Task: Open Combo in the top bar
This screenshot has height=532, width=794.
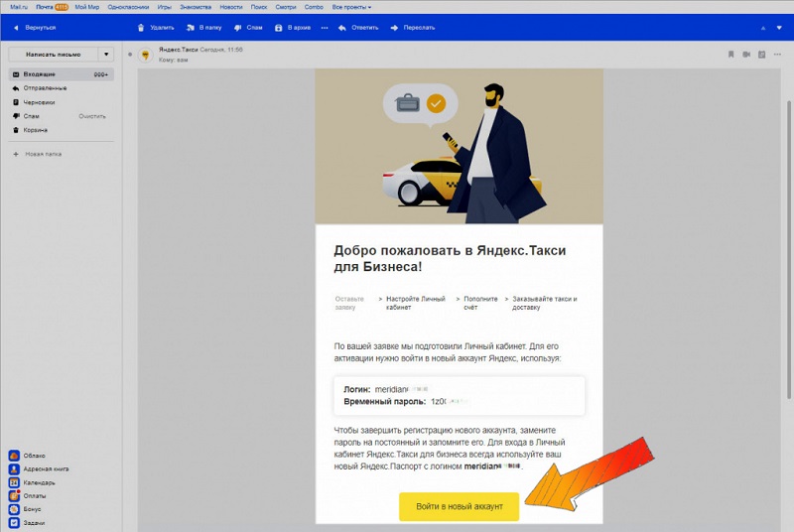Action: click(314, 7)
